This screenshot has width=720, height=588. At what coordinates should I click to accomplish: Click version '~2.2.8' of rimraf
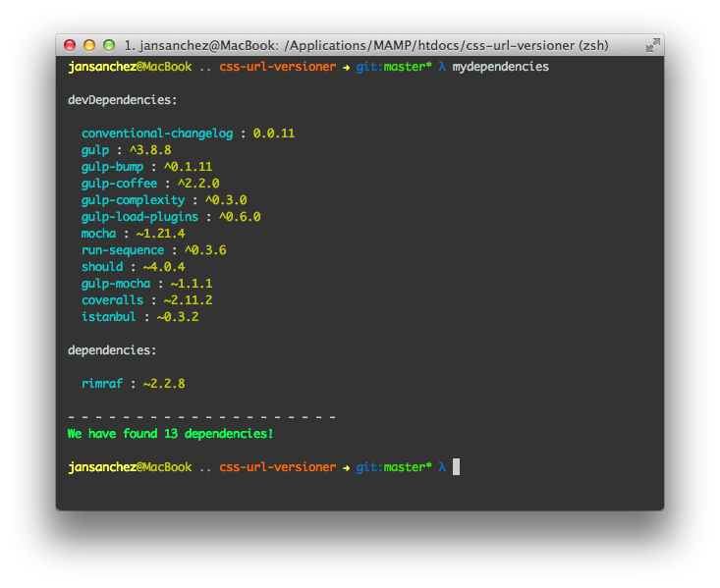click(164, 384)
